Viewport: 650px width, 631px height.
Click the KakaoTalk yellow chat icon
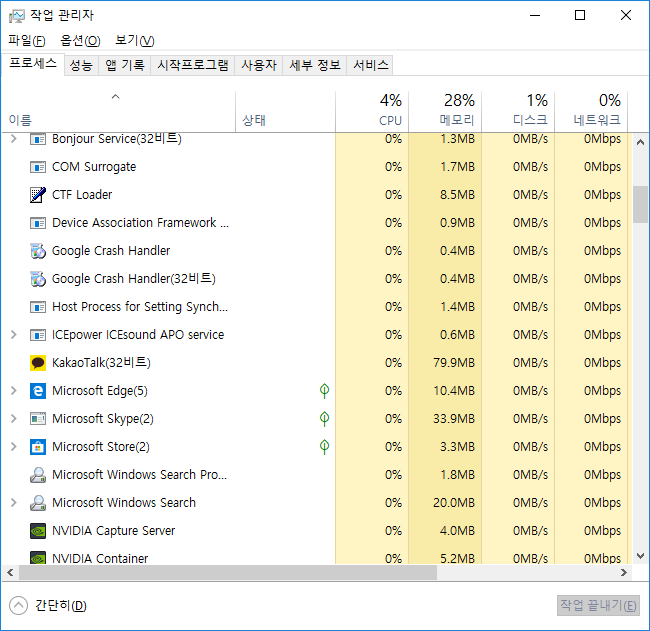click(x=38, y=363)
